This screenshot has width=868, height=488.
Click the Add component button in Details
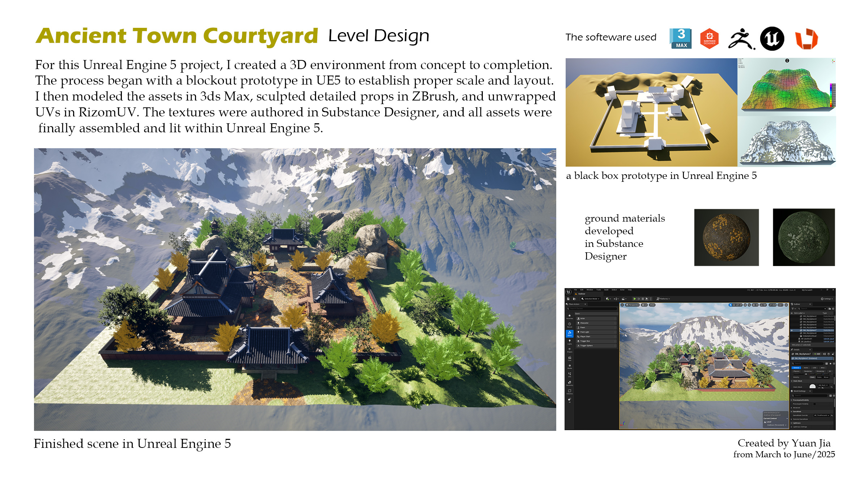(816, 354)
